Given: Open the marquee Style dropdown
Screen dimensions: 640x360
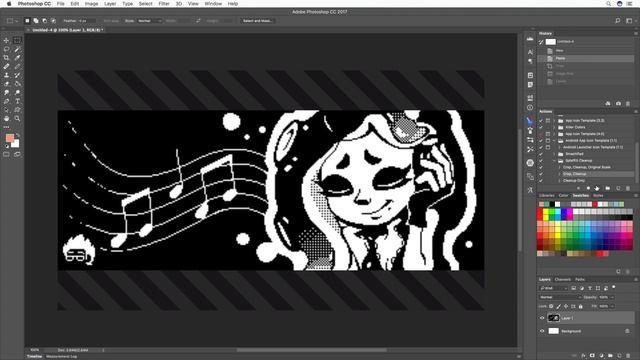Looking at the screenshot, I should [149, 21].
